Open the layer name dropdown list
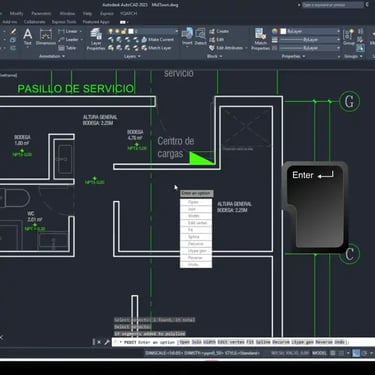This screenshot has height=375, width=375. coord(156,31)
